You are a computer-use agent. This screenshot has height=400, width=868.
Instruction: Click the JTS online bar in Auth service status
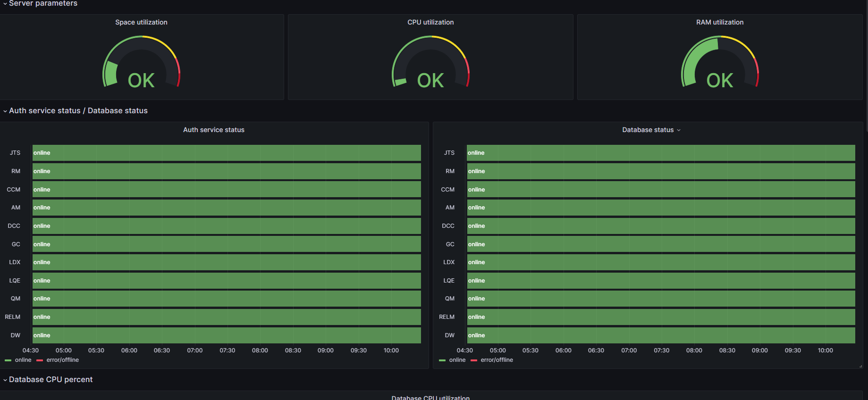227,153
